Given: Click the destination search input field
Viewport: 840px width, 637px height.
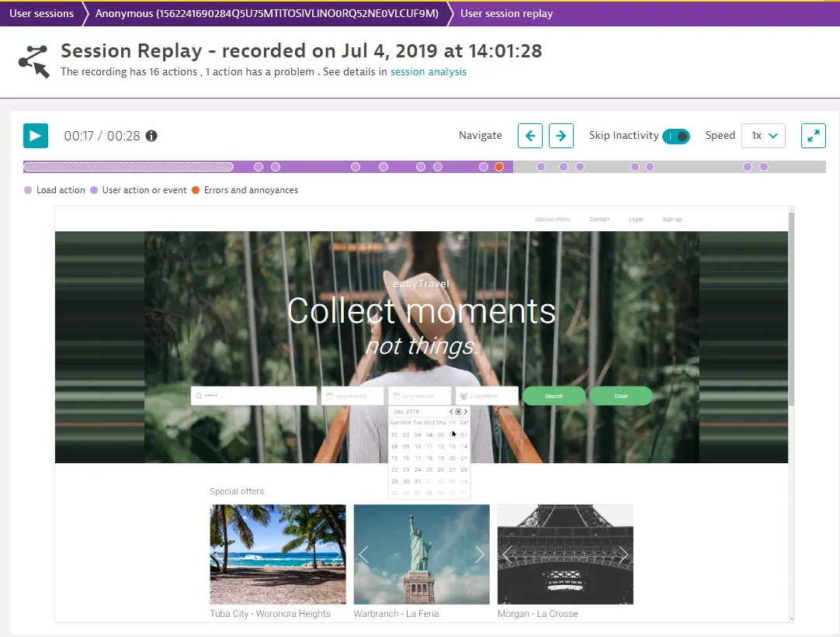Looking at the screenshot, I should coord(254,396).
